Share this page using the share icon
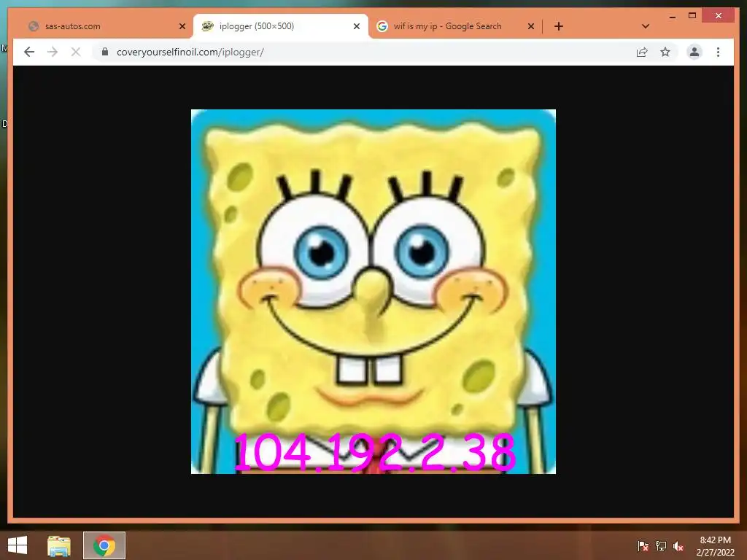The width and height of the screenshot is (747, 560). [x=642, y=52]
